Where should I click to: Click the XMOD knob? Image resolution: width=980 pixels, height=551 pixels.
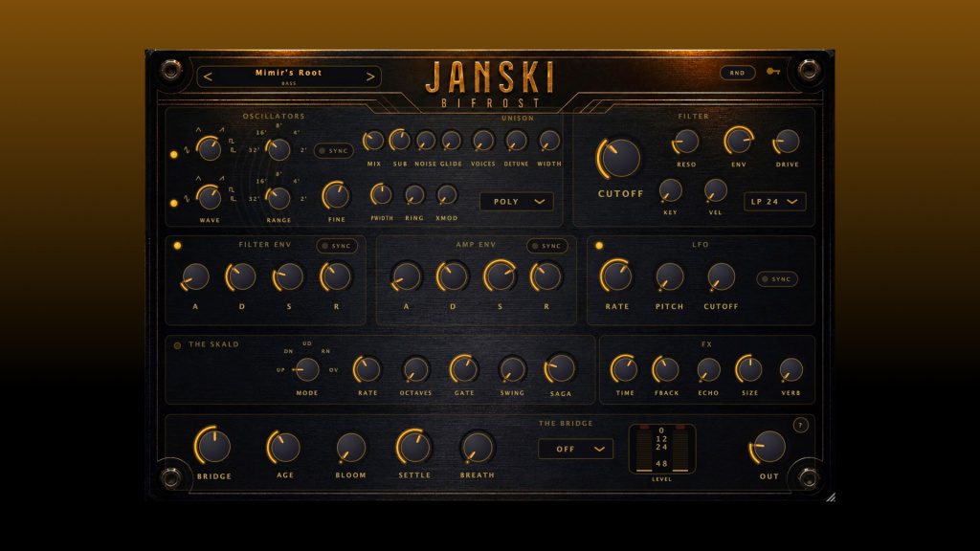click(x=446, y=195)
